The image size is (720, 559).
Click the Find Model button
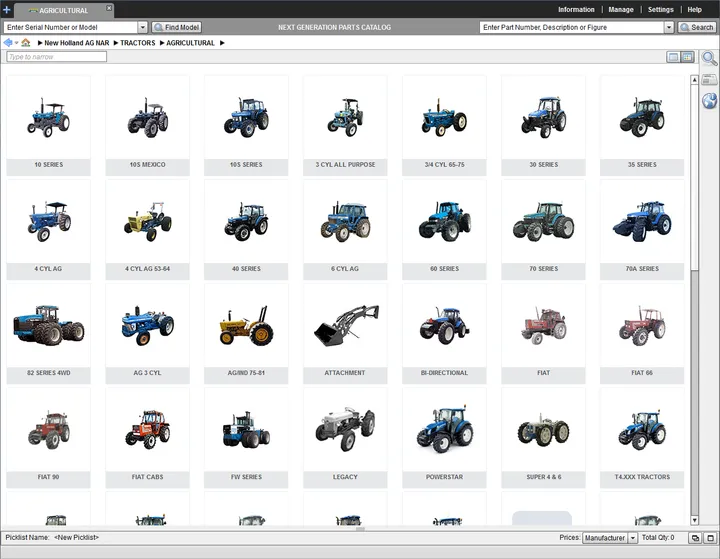[177, 27]
